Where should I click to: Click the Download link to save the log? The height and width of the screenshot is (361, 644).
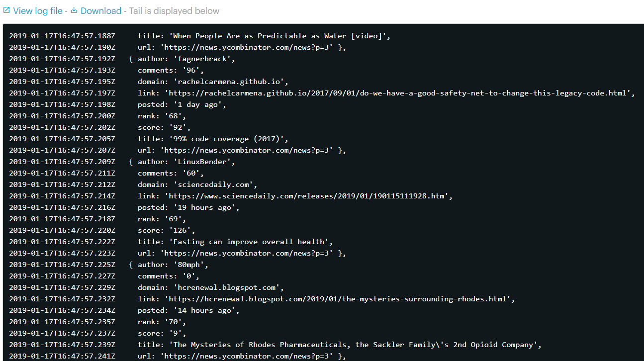100,10
